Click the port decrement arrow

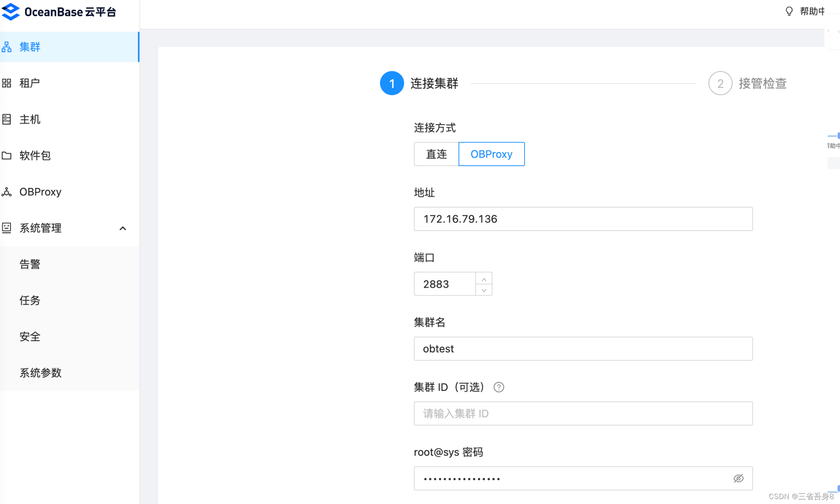click(x=484, y=289)
